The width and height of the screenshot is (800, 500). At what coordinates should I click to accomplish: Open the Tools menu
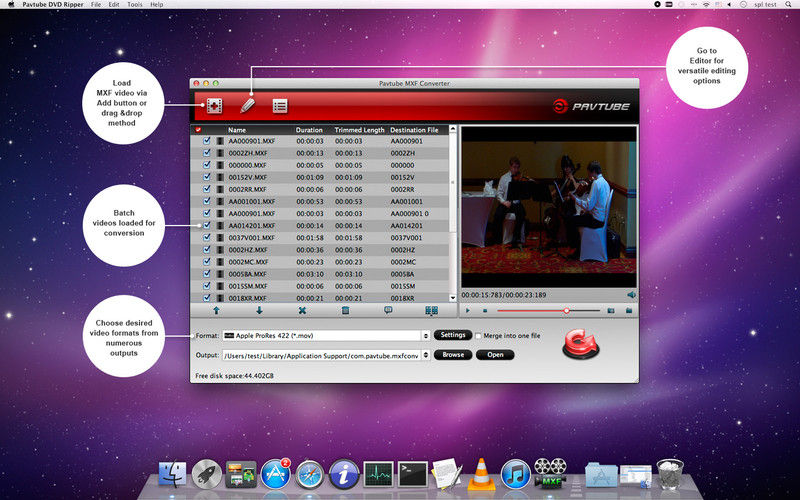pyautogui.click(x=135, y=4)
